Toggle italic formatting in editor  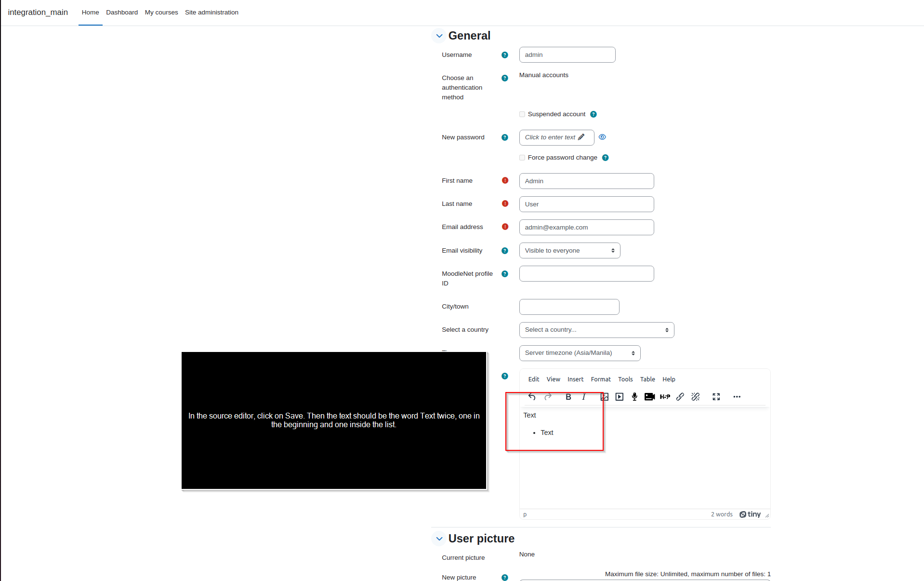[x=584, y=397]
